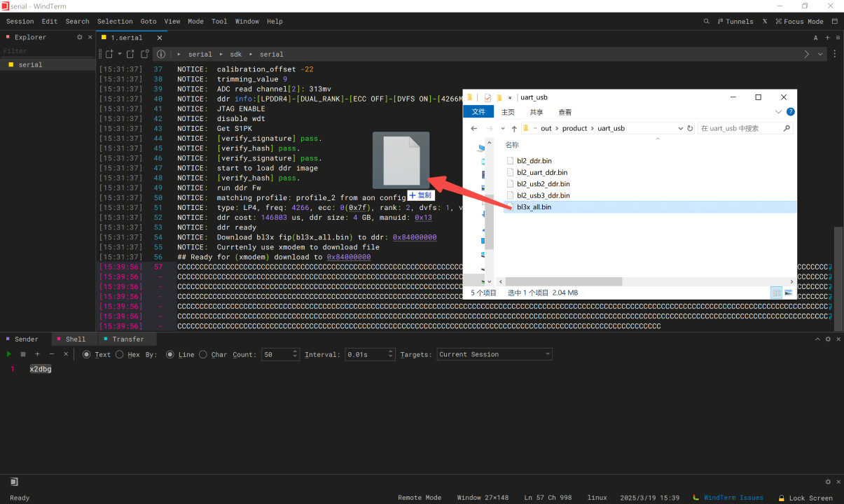Go up one folder in file window
This screenshot has height=504, width=844.
coord(514,128)
